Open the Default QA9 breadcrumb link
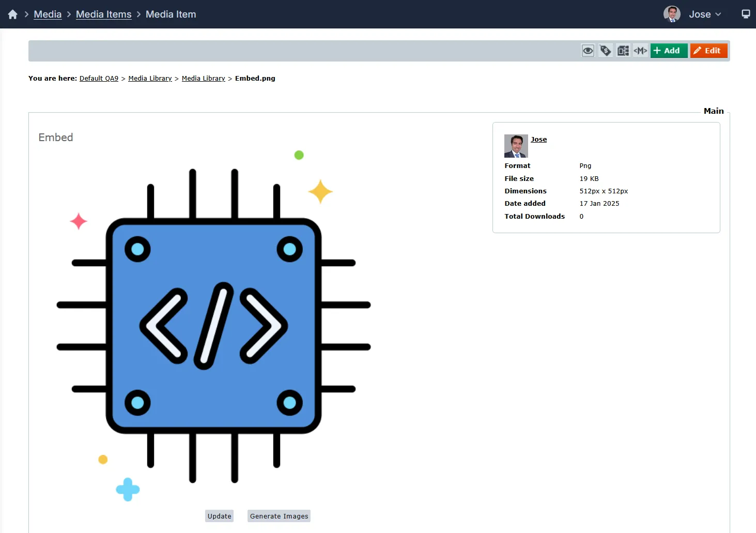Viewport: 756px width, 533px height. [x=99, y=79]
